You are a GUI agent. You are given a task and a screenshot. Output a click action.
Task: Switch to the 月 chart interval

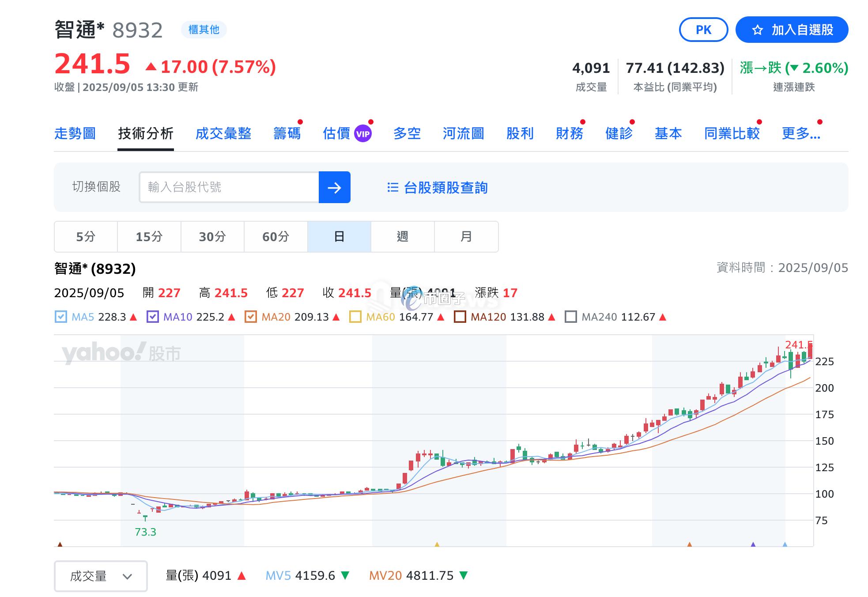point(466,237)
